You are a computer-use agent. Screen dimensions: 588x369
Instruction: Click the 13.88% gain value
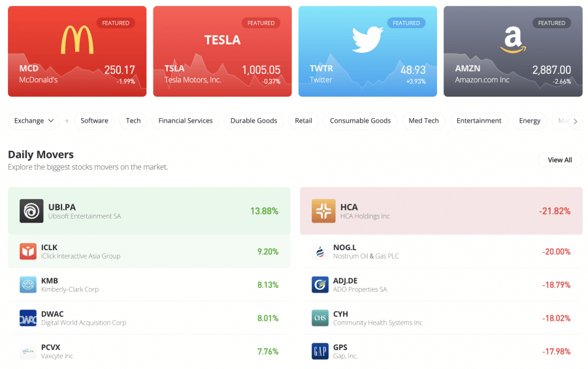265,211
